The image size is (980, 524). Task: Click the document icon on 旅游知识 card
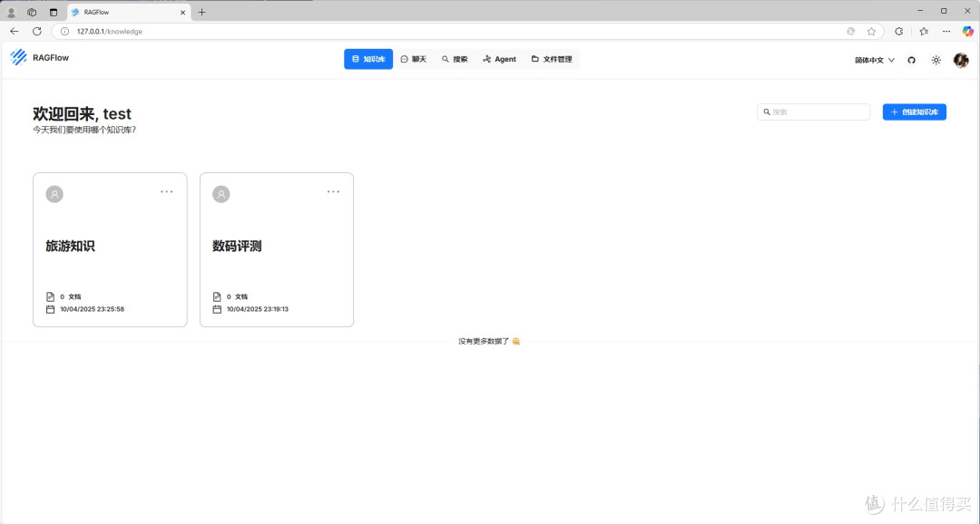click(51, 296)
